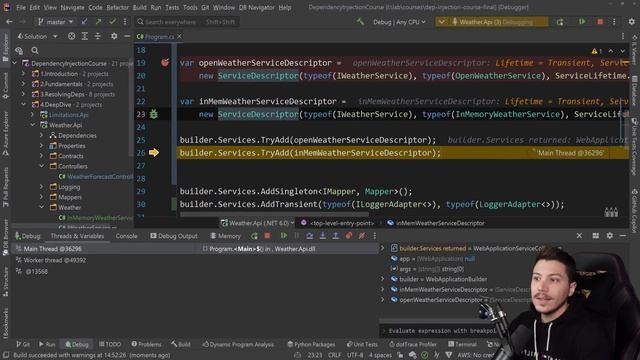Click the step into icon
Image resolution: width=640 pixels, height=360 pixels.
(322, 236)
